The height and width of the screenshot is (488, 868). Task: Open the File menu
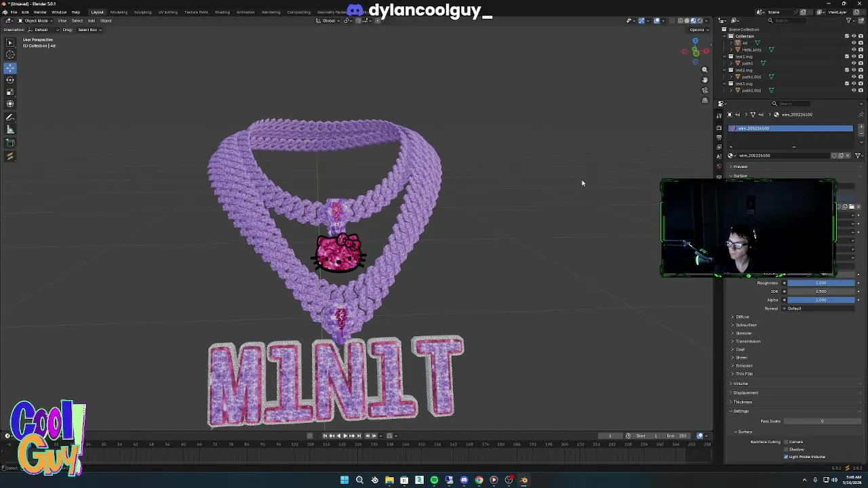click(14, 12)
